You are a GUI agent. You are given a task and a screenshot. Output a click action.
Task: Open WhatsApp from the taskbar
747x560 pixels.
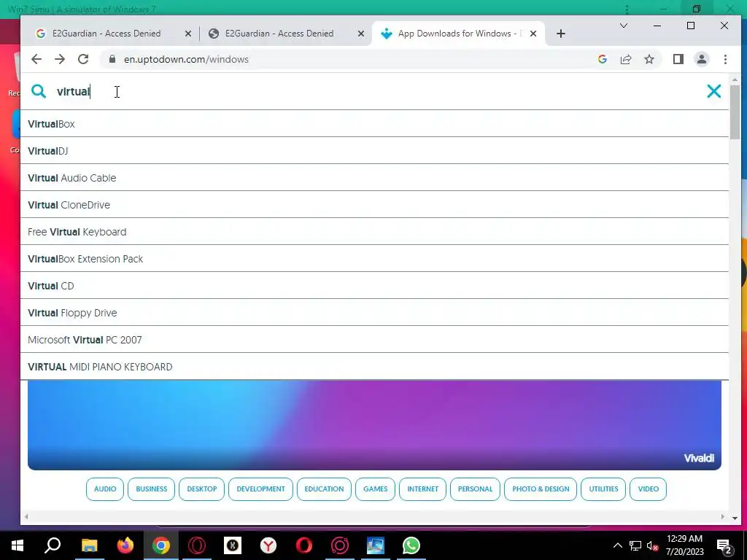click(411, 545)
